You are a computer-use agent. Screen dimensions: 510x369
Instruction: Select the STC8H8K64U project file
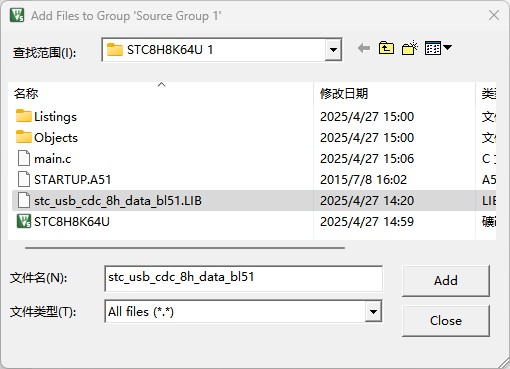tap(63, 222)
